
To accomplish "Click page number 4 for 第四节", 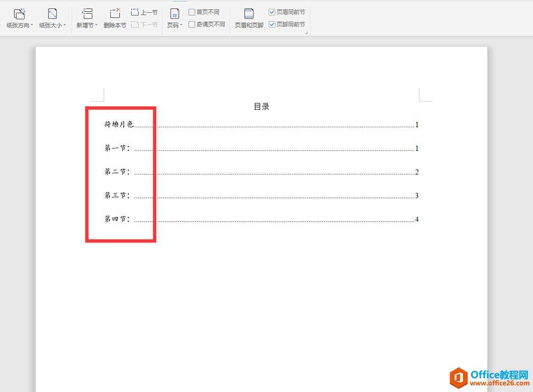I will point(417,219).
